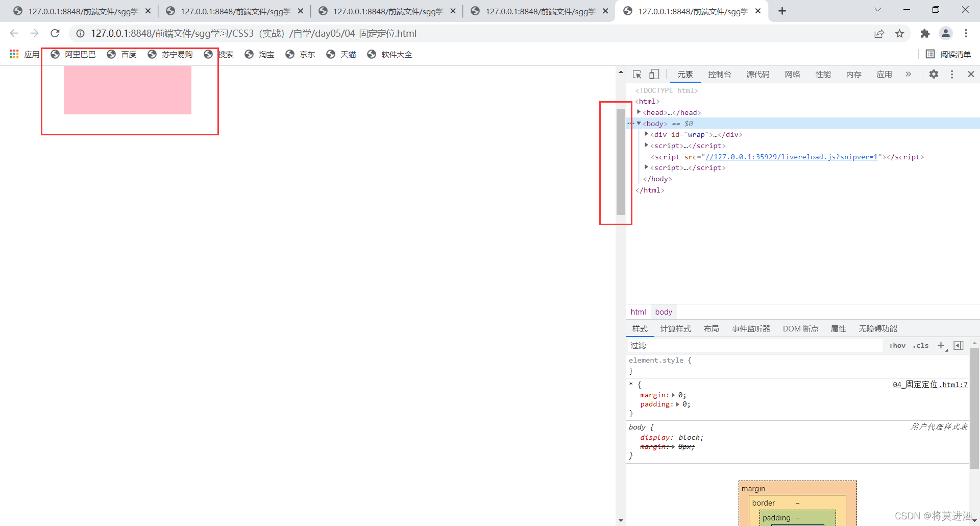Open the 淘宝 bookmark
Screen dimensions: 980x526
pos(259,54)
